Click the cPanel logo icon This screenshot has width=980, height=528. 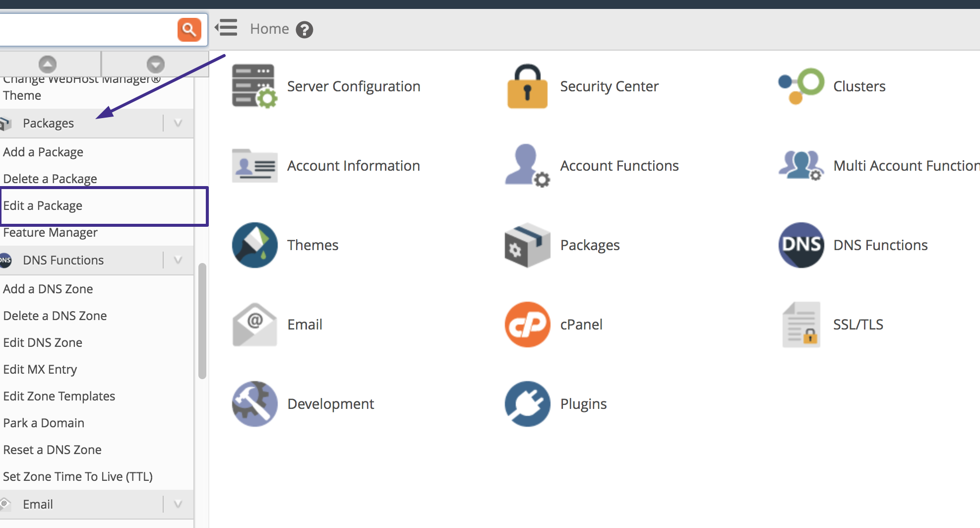[527, 324]
